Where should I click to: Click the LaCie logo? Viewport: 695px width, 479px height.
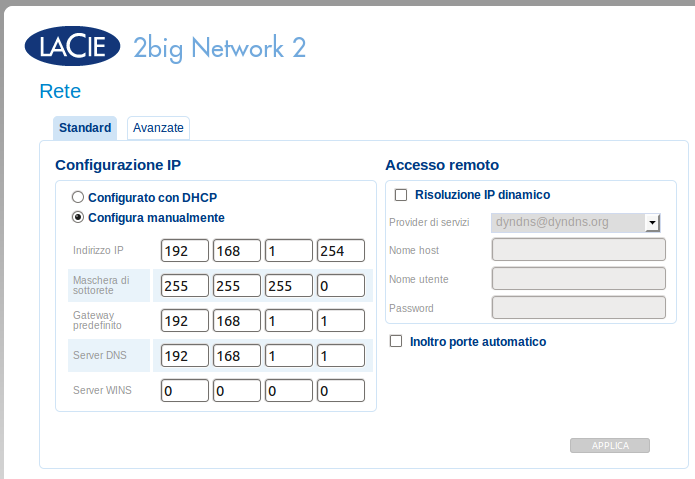(x=72, y=46)
